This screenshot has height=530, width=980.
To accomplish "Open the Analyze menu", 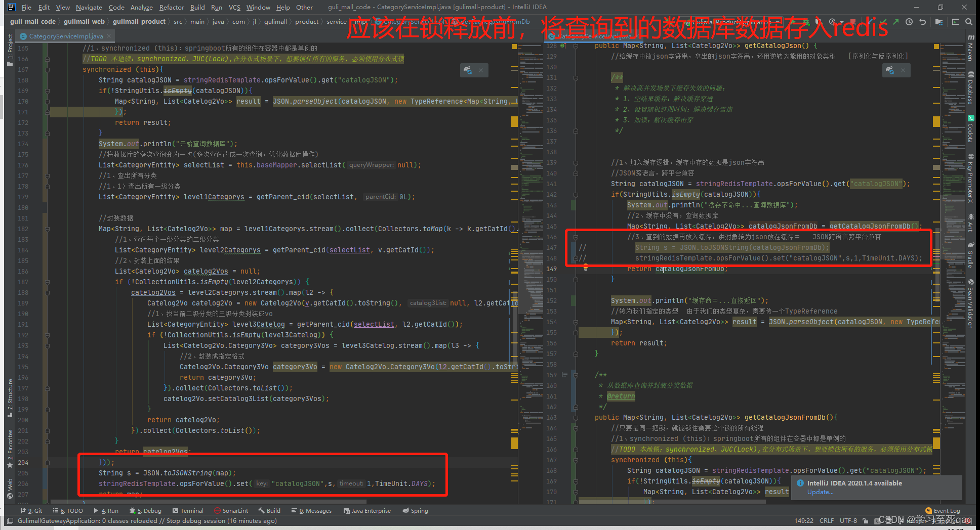I will (x=141, y=7).
